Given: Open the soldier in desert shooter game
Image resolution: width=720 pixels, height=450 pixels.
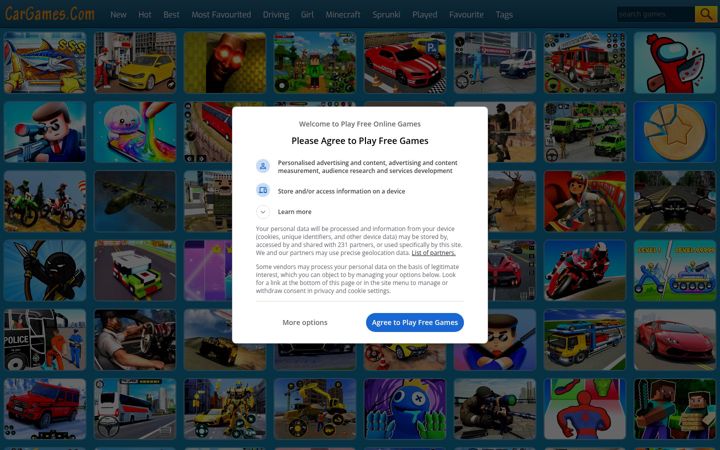Looking at the screenshot, I should pos(512,132).
